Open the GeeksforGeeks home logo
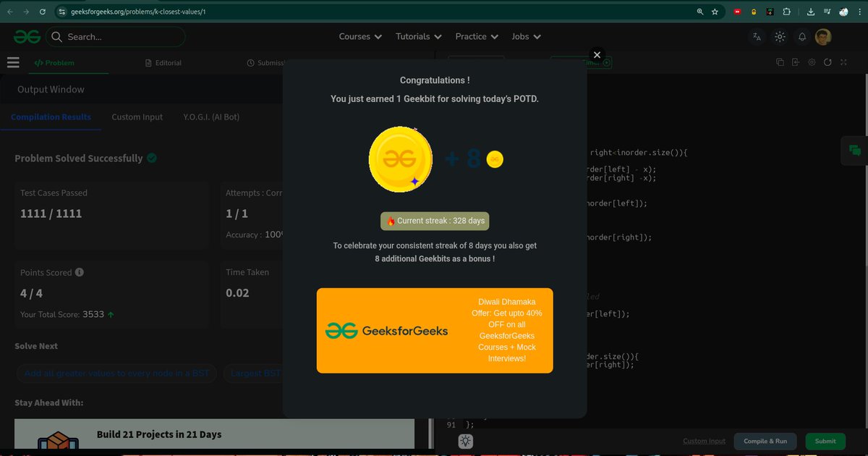This screenshot has width=868, height=456. point(27,37)
